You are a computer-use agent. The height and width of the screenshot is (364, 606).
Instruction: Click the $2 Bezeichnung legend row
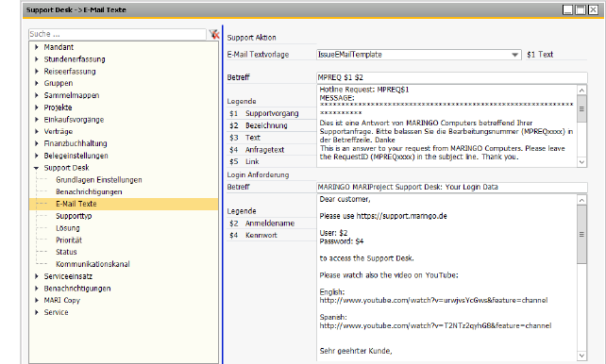click(271, 125)
